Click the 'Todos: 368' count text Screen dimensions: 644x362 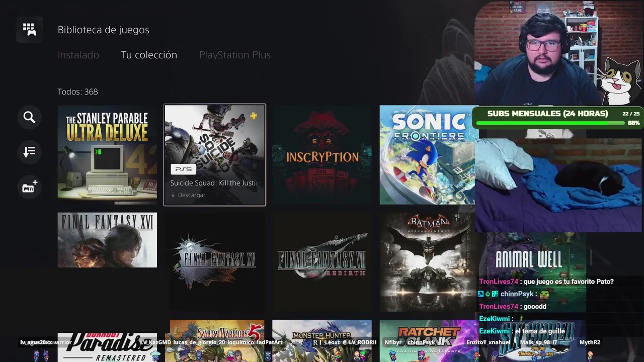(x=77, y=92)
